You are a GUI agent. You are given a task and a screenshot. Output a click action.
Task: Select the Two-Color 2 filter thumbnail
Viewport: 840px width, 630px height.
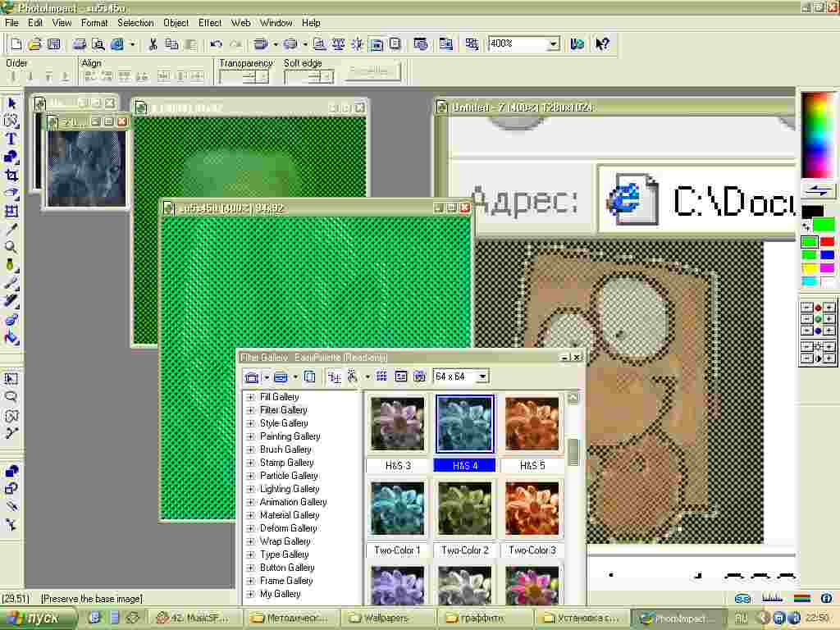click(x=464, y=509)
